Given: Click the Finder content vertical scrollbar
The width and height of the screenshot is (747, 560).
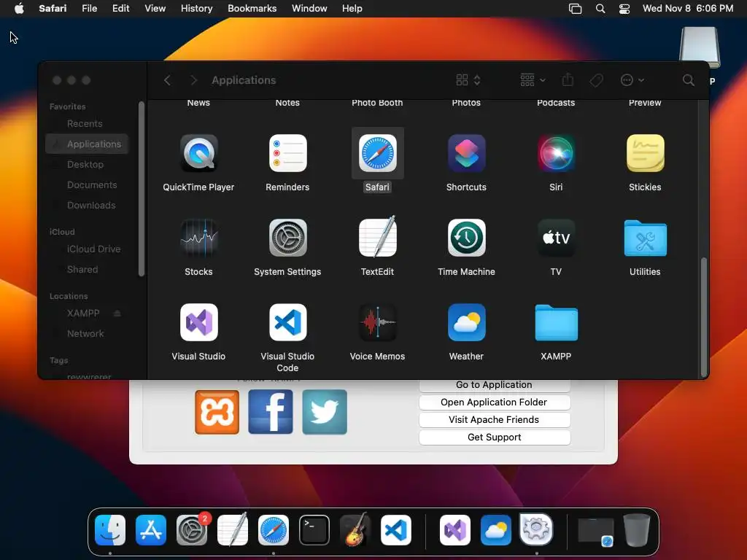Looking at the screenshot, I should (x=703, y=316).
